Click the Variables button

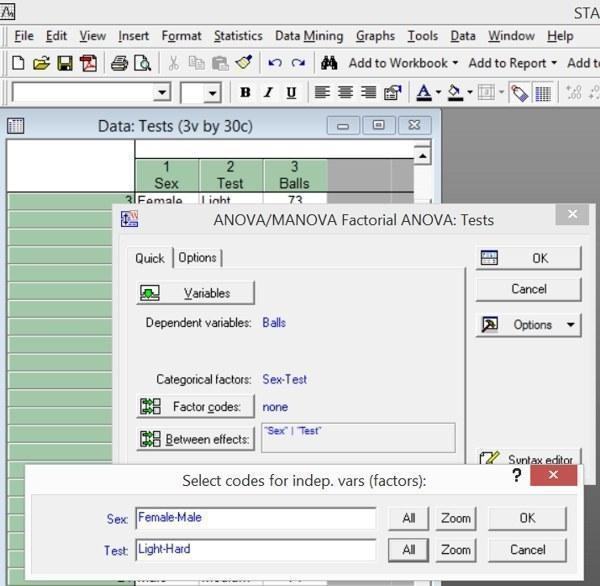(x=196, y=293)
